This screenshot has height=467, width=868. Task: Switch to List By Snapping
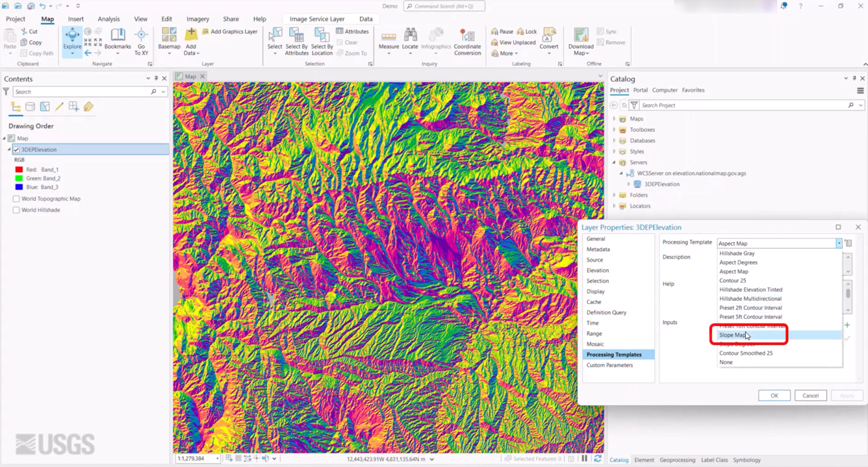[73, 107]
